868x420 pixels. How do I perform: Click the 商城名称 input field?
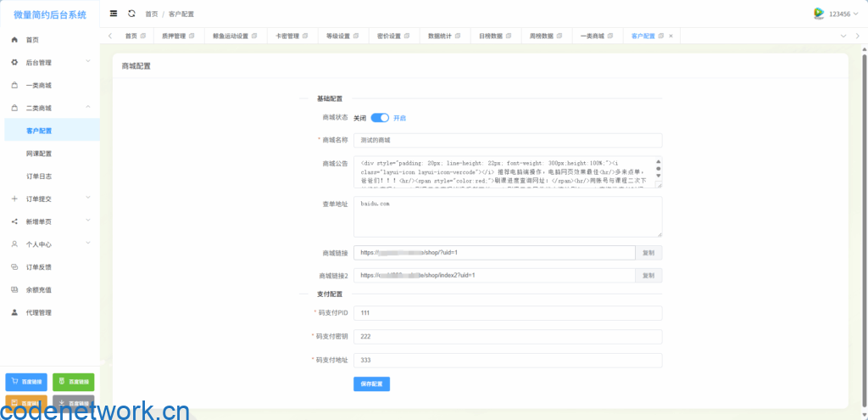[x=508, y=140]
